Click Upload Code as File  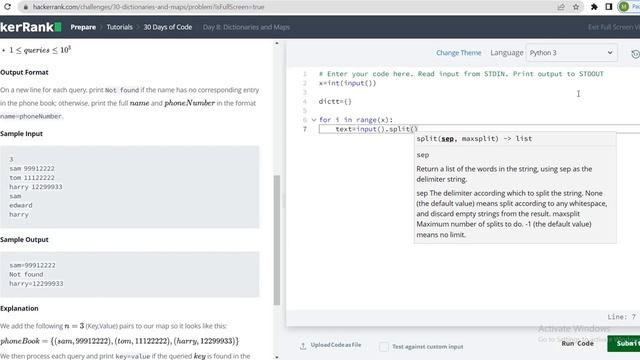coord(336,345)
